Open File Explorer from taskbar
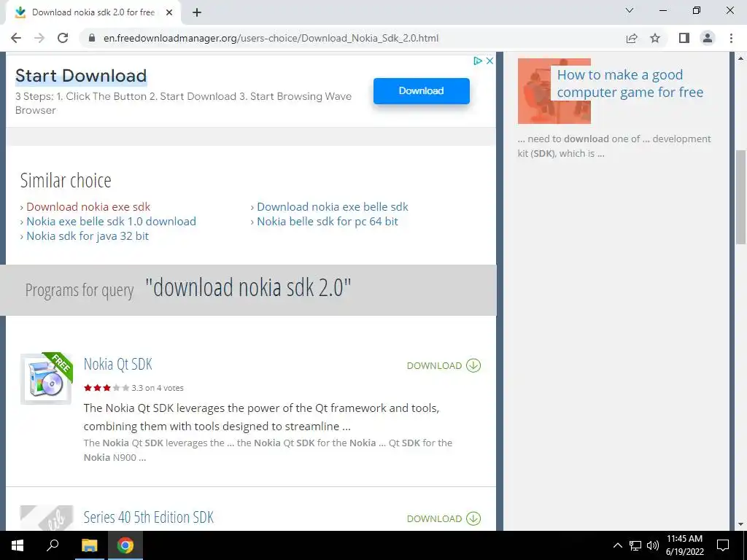This screenshot has width=747, height=560. tap(89, 545)
